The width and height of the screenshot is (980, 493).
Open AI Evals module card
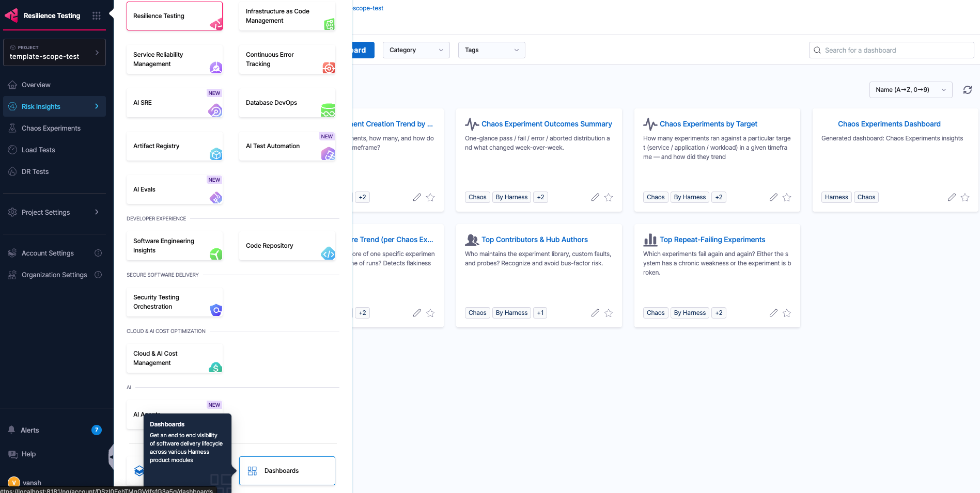(175, 189)
